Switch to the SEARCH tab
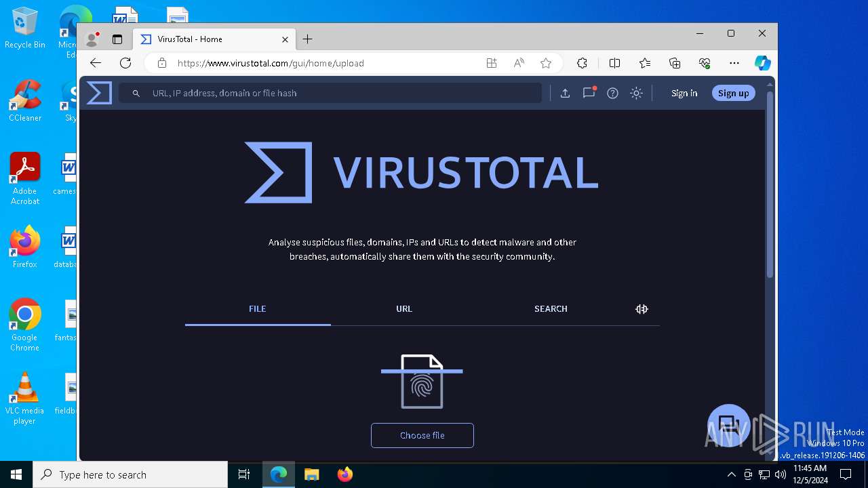Viewport: 868px width, 488px height. [x=551, y=308]
